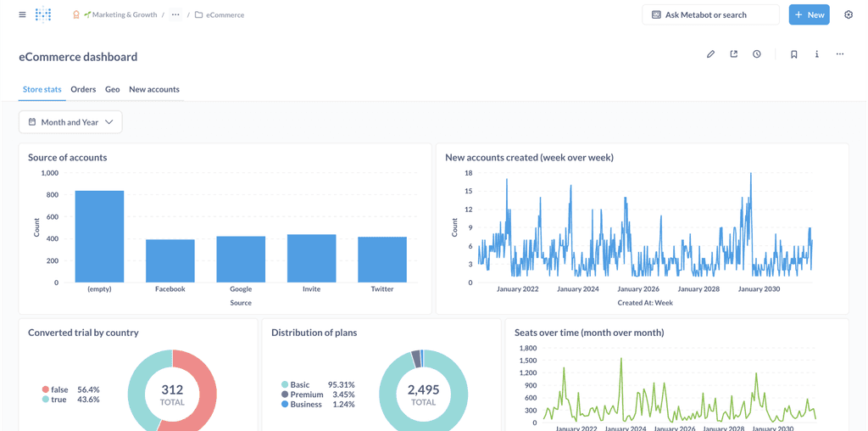Open history via the clock icon
868x431 pixels.
click(757, 54)
